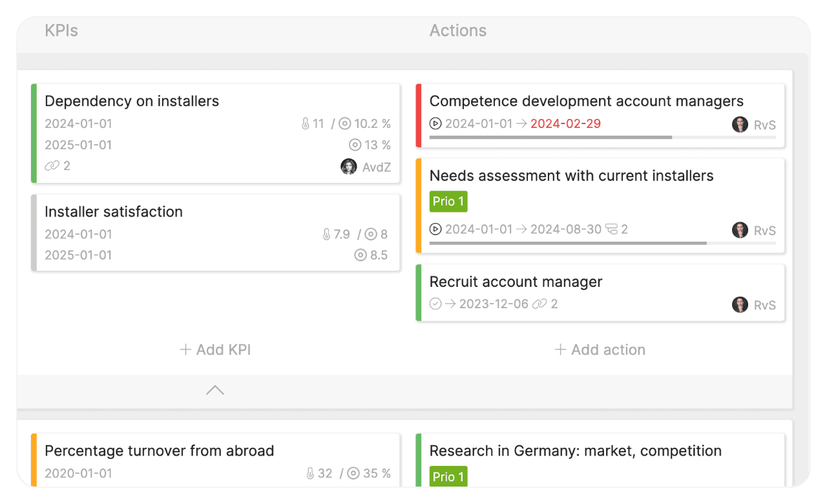The image size is (827, 504).
Task: Open Competence development account managers action
Action: click(600, 116)
